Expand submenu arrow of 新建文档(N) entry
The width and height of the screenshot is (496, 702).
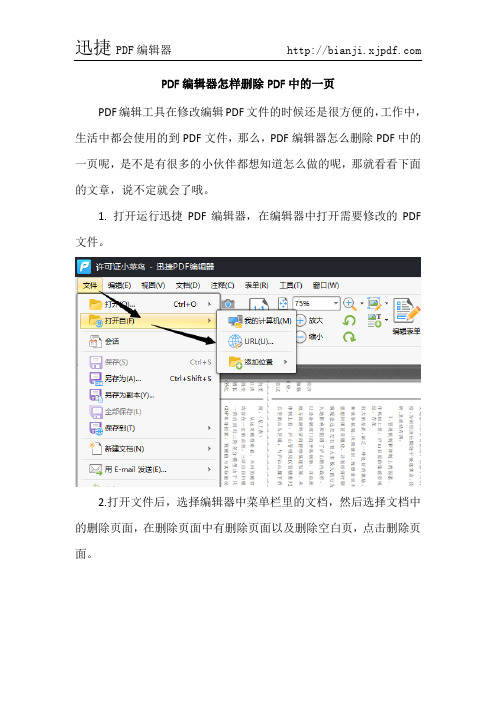210,449
